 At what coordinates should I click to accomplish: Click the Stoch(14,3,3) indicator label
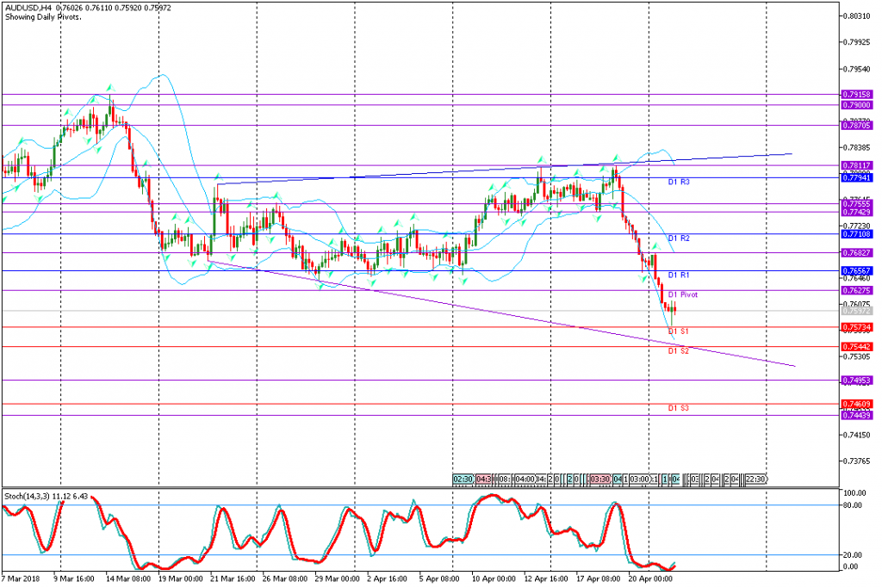tap(26, 497)
